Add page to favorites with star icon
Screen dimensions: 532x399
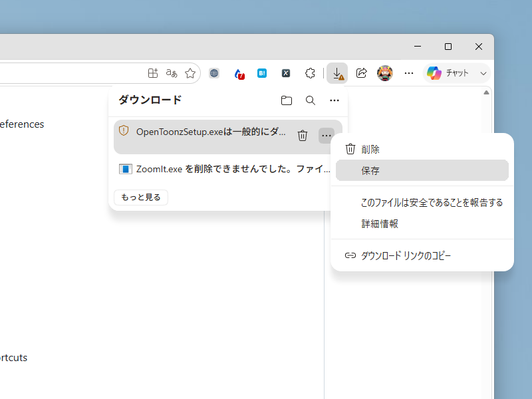190,73
